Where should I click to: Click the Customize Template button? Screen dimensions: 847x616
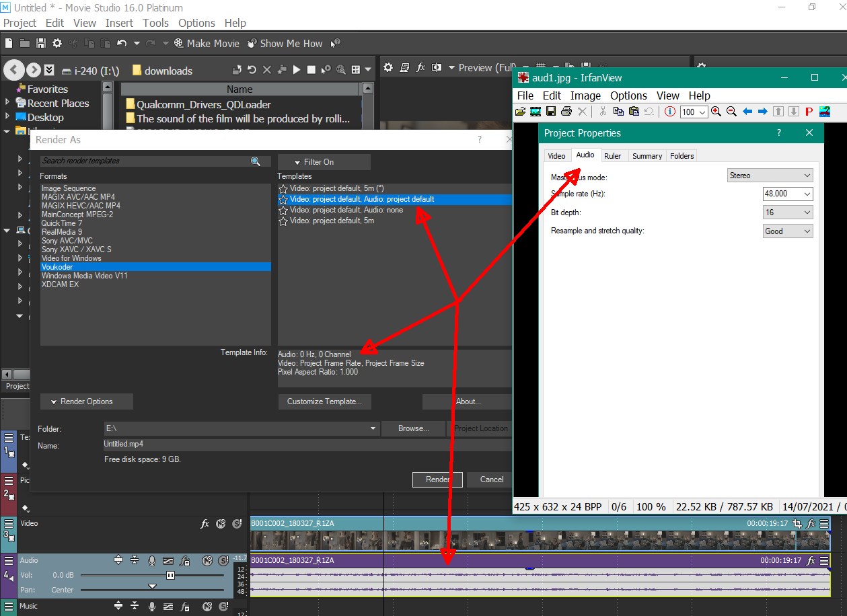pos(324,401)
